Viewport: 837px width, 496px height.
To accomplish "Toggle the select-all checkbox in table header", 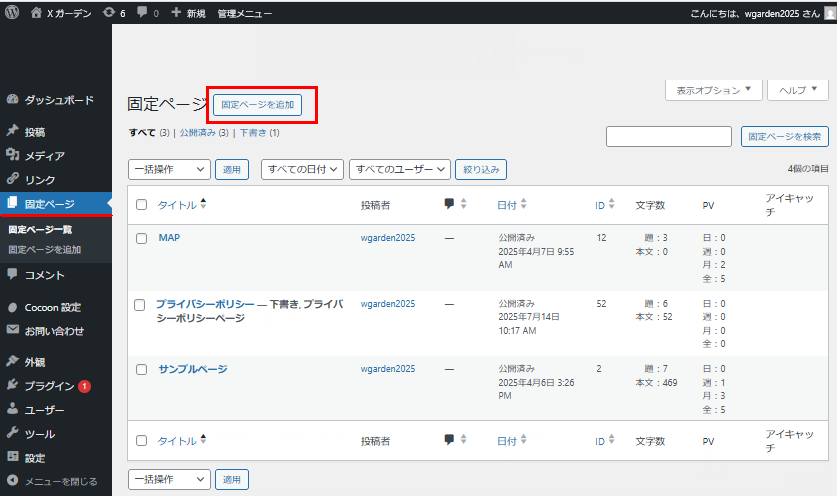I will [141, 205].
